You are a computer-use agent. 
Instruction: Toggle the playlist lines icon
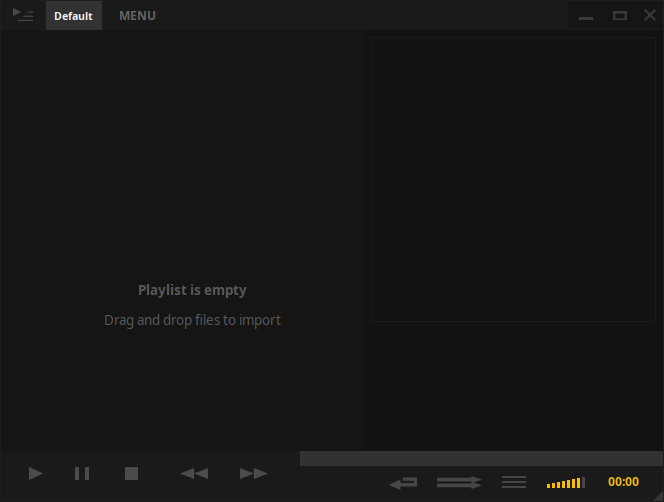click(514, 482)
